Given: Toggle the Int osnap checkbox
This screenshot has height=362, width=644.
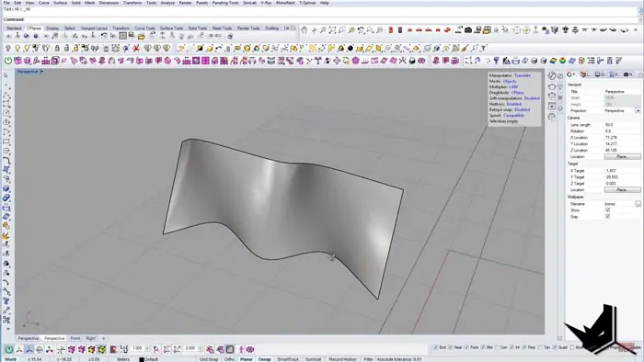Looking at the screenshot, I should point(512,347).
